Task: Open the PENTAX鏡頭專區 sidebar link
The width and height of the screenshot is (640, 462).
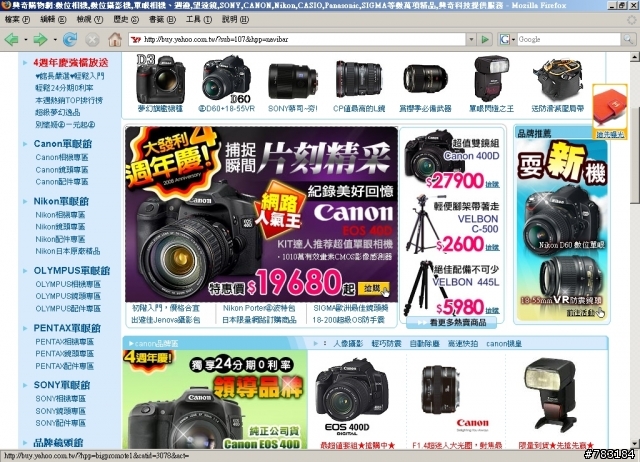Action: pos(64,353)
